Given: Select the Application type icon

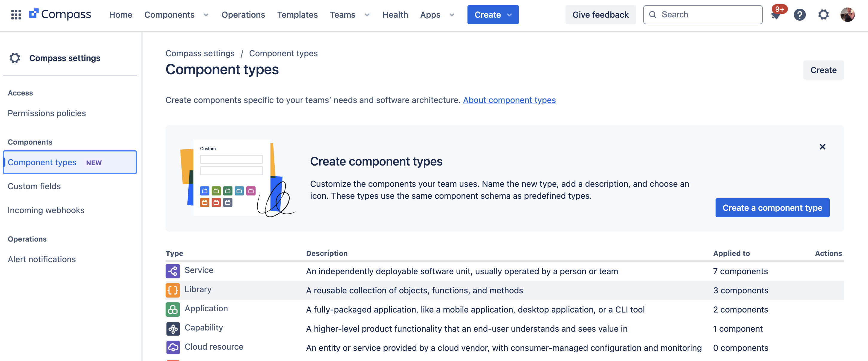Looking at the screenshot, I should pyautogui.click(x=172, y=309).
